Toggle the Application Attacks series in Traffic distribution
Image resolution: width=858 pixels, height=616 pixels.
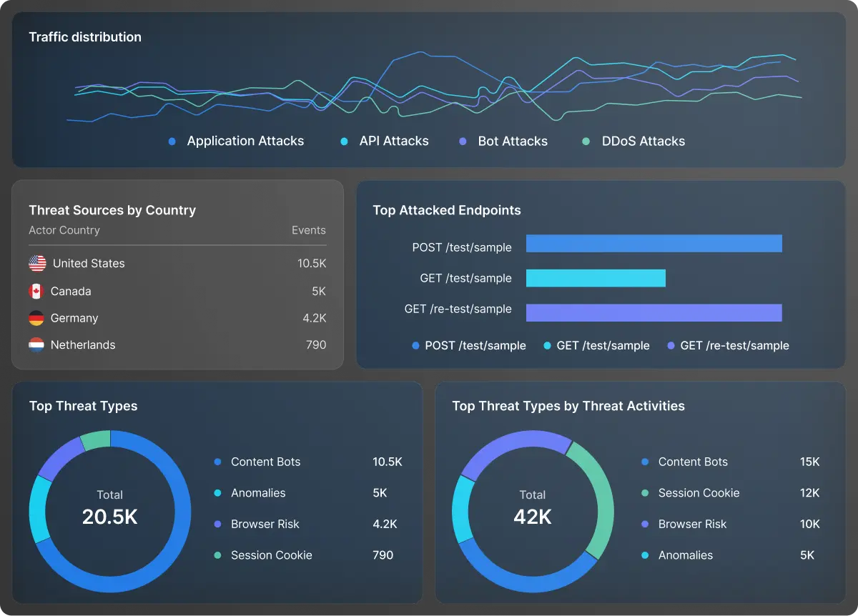click(172, 141)
